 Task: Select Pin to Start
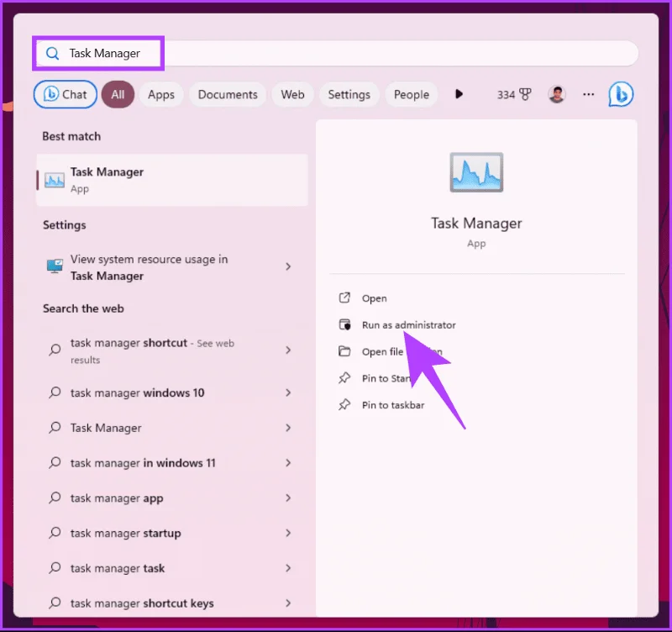pos(386,378)
